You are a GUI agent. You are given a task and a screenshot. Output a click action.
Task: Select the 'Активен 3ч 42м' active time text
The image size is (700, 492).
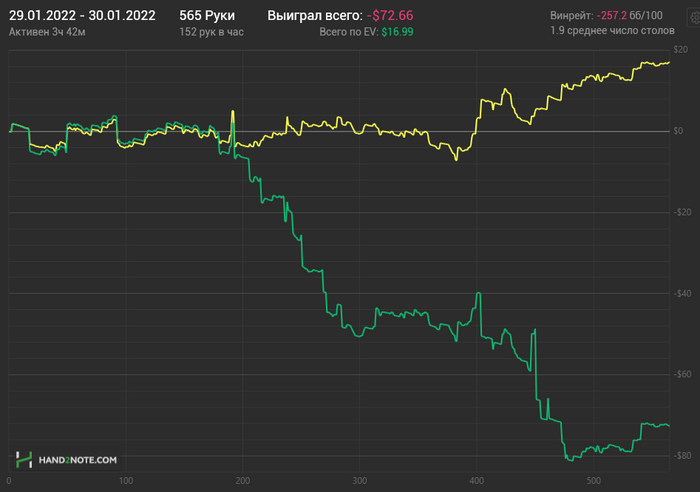tap(47, 32)
